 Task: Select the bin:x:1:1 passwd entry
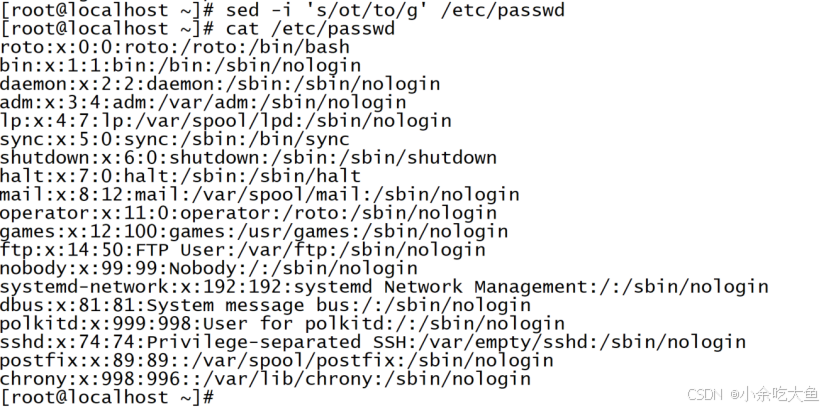coord(181,65)
